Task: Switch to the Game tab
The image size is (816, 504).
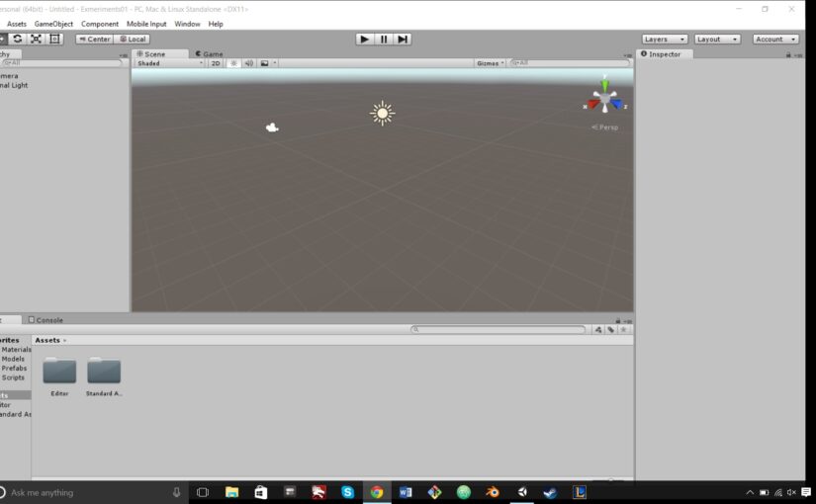Action: tap(210, 53)
